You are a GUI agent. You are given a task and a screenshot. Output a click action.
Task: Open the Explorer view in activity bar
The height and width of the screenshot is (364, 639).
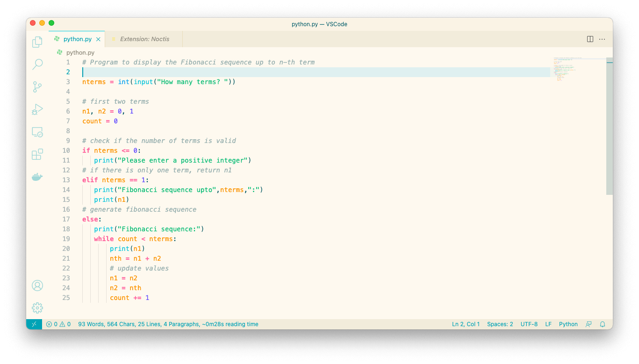37,42
